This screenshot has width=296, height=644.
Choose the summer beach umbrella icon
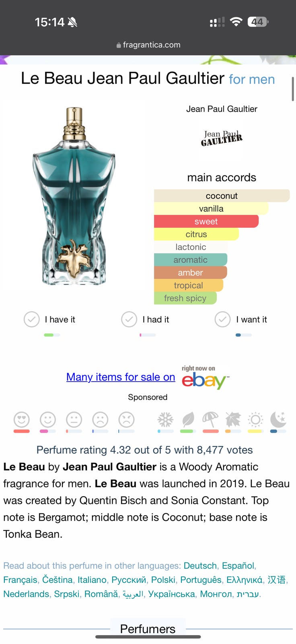[x=211, y=420]
